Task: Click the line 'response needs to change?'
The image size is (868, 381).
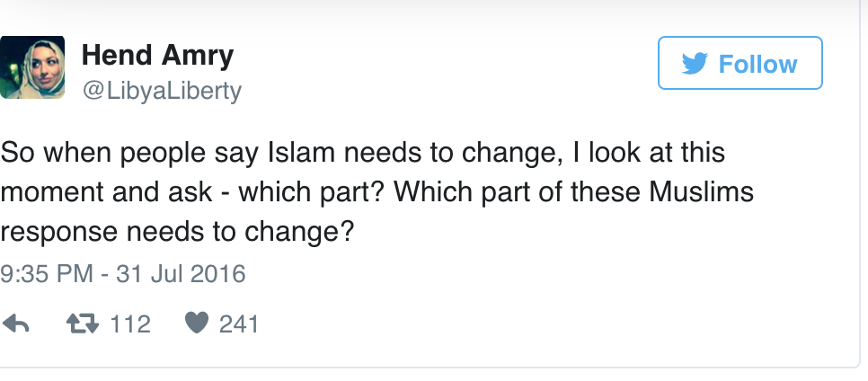Action: click(178, 231)
